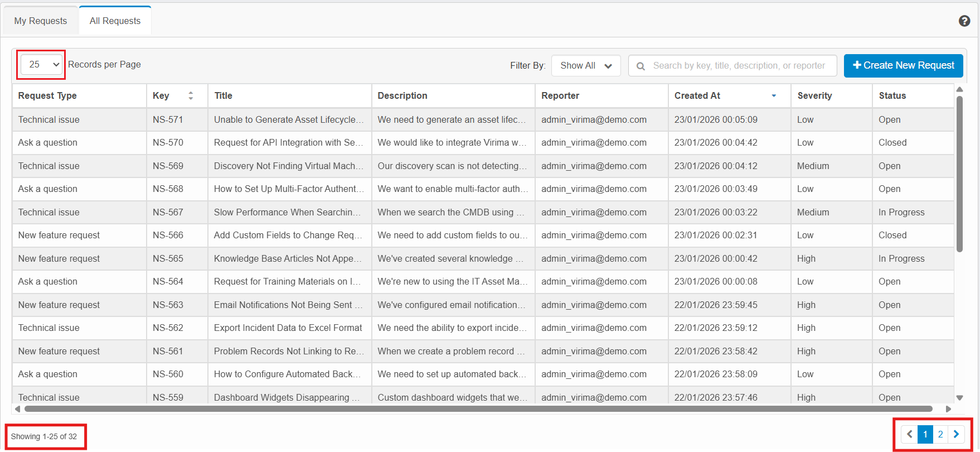Select the All Requests tab

[115, 21]
